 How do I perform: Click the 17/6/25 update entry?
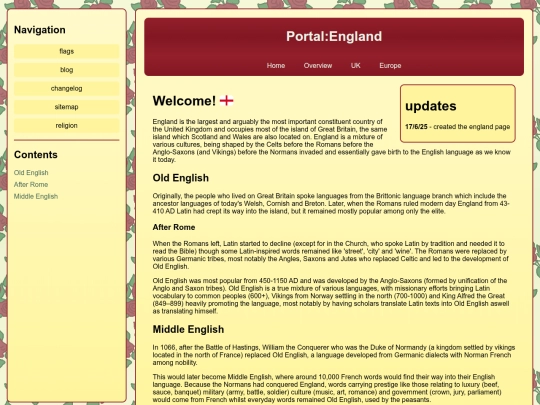click(457, 127)
